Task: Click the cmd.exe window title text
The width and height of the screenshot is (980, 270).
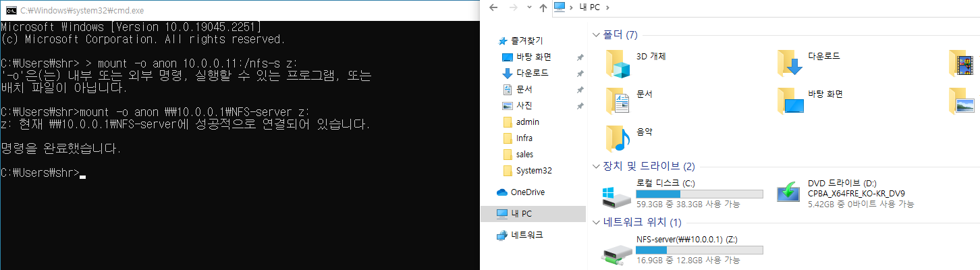Action: tap(82, 11)
